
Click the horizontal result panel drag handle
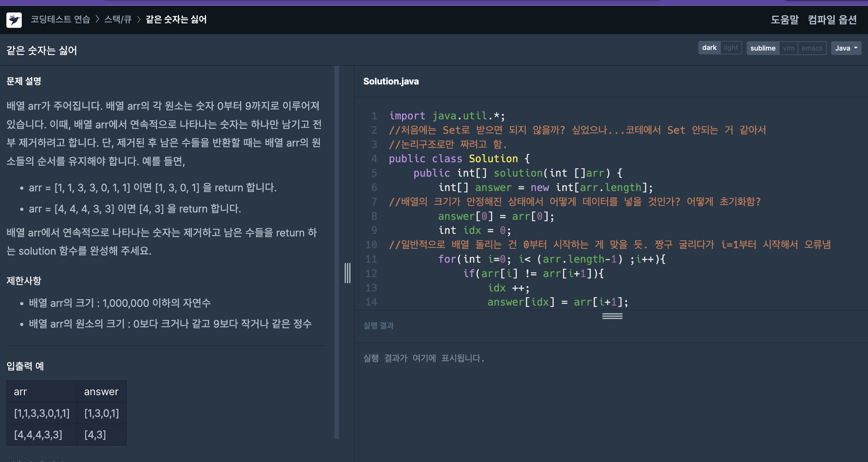coord(612,316)
